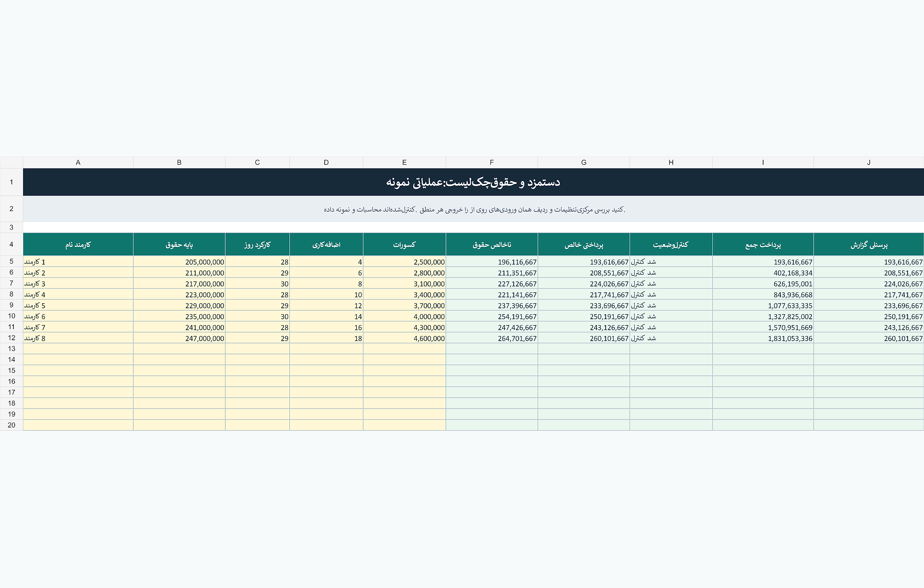Select cumulative payment cell 1,831,053,336
Screen dimensions: 924x588
(x=763, y=338)
